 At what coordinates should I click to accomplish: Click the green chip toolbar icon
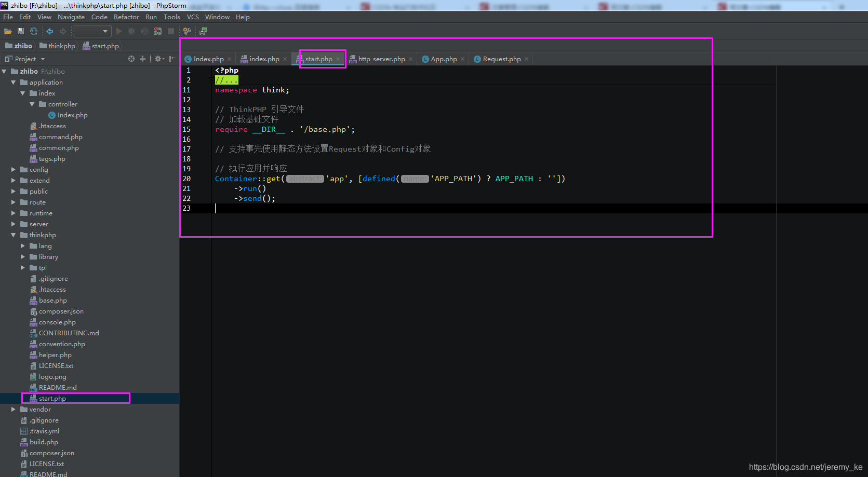pyautogui.click(x=203, y=31)
